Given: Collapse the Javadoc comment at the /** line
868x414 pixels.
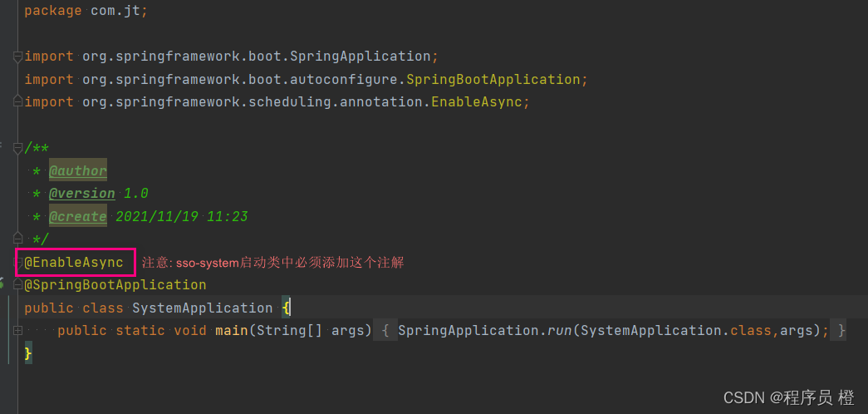Looking at the screenshot, I should (17, 148).
